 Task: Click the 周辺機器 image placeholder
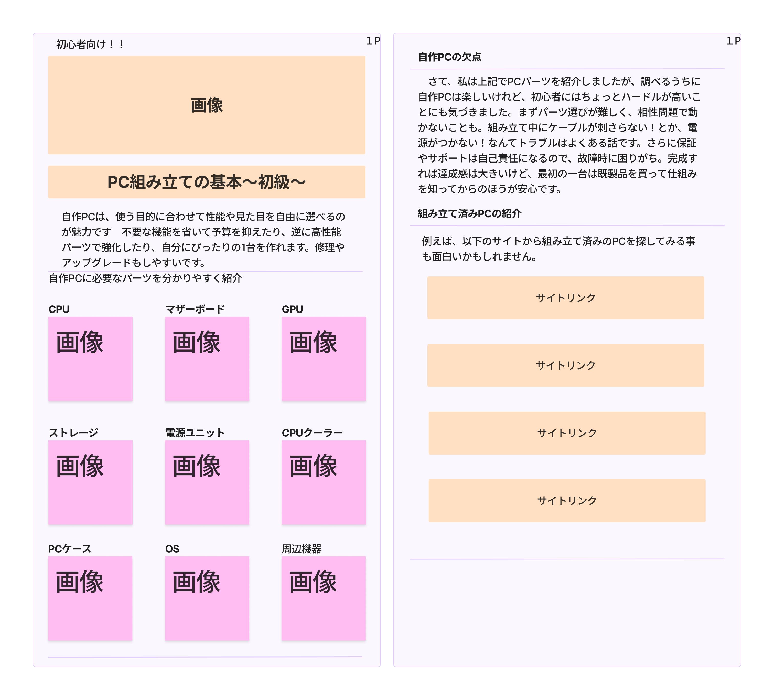tap(324, 598)
